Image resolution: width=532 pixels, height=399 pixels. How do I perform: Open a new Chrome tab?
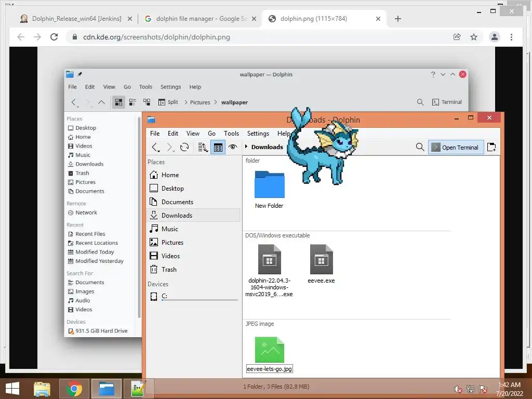click(398, 19)
